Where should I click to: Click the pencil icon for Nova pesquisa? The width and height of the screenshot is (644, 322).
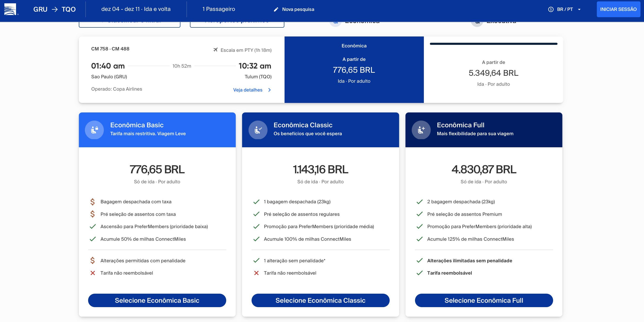[x=276, y=10]
